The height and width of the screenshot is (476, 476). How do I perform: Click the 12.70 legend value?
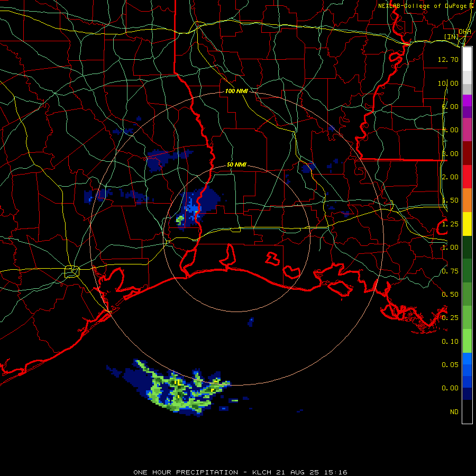[x=448, y=60]
